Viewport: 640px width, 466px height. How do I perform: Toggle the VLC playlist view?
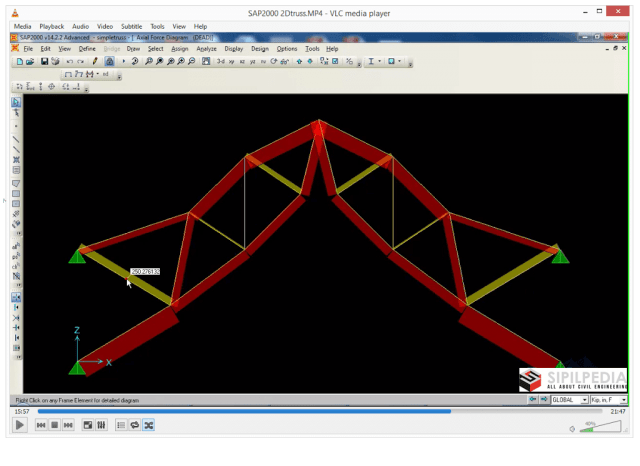pyautogui.click(x=120, y=425)
